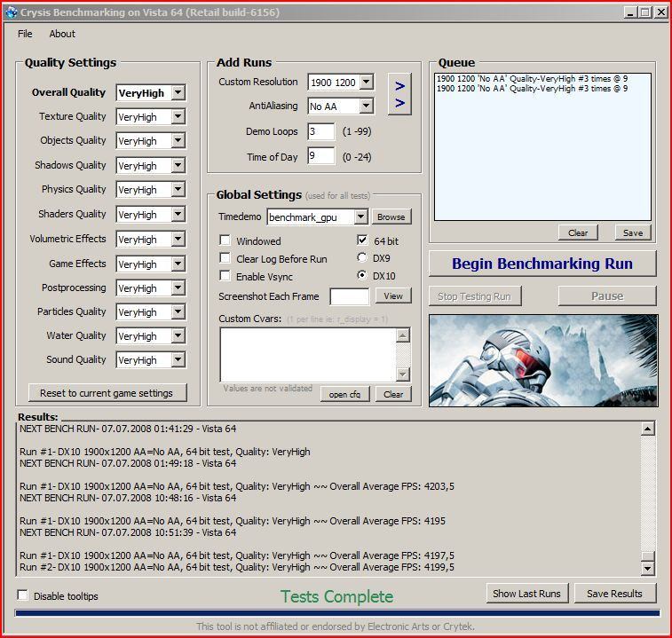Image resolution: width=672 pixels, height=638 pixels.
Task: Toggle the Clear Log Before Run checkbox
Action: coord(225,258)
